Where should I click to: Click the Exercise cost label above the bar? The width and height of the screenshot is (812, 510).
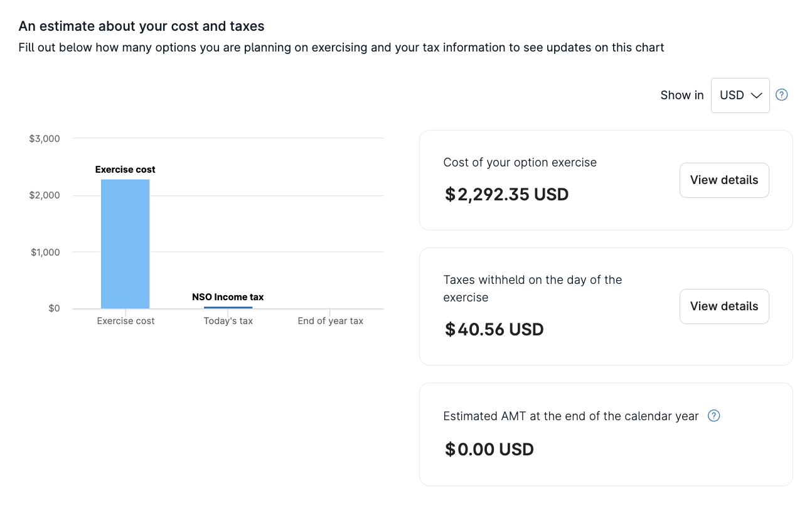click(x=126, y=170)
